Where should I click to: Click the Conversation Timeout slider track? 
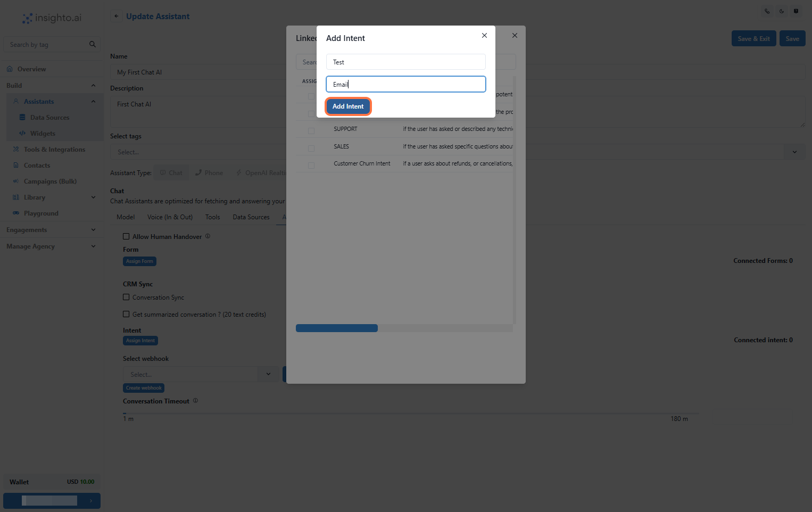[x=410, y=413]
